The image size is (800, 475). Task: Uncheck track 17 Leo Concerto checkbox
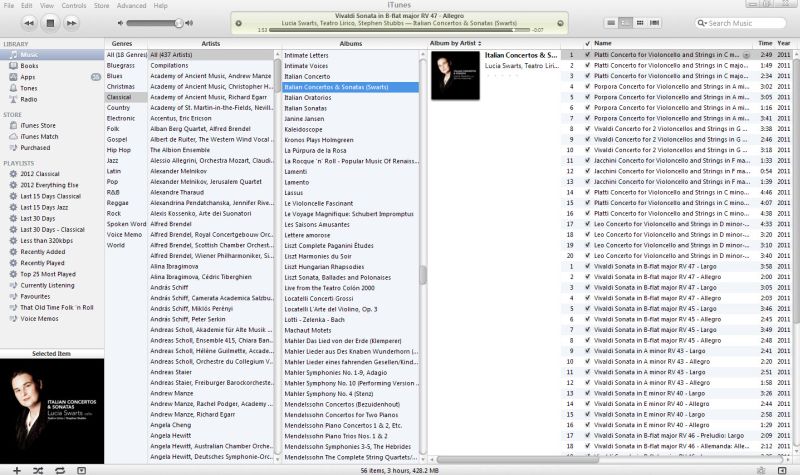pos(587,224)
